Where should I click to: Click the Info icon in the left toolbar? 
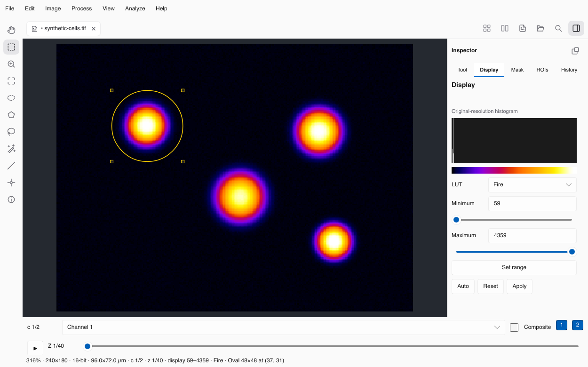pos(11,199)
